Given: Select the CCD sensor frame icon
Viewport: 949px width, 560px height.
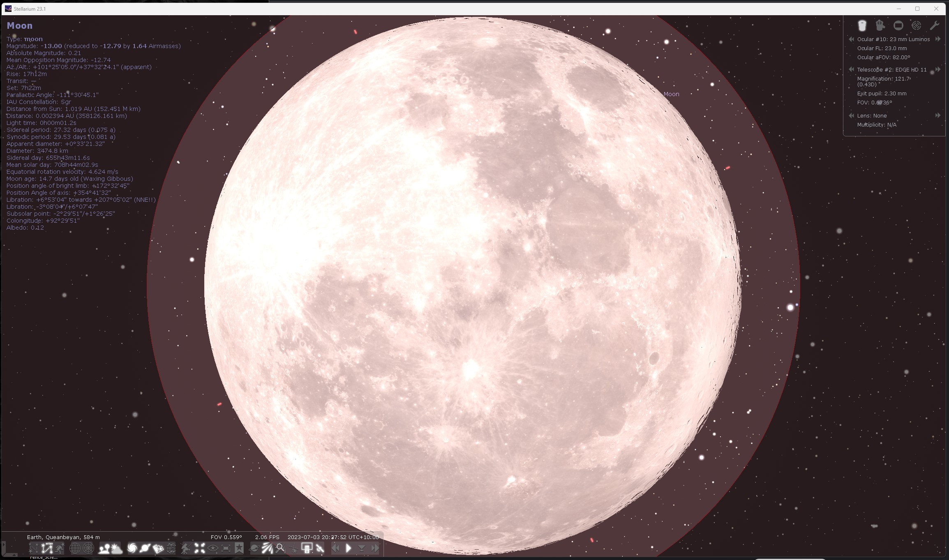Looking at the screenshot, I should [x=898, y=26].
